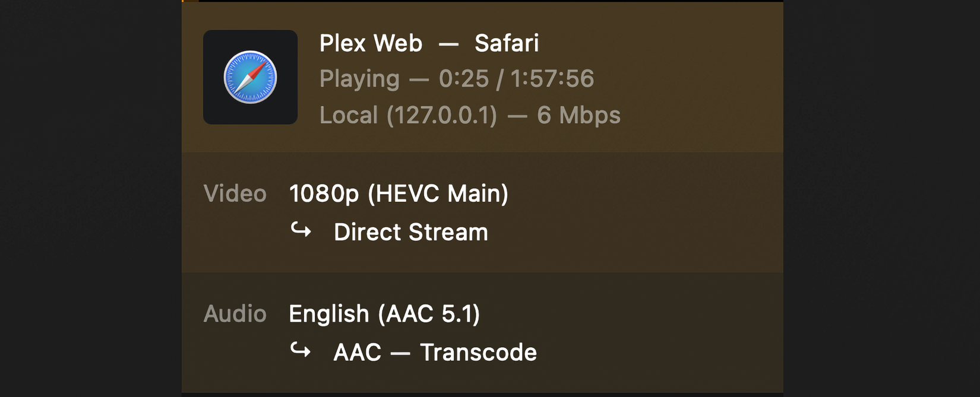Click the 0:25 / 1:57:56 playback progress
The image size is (980, 397).
(516, 78)
